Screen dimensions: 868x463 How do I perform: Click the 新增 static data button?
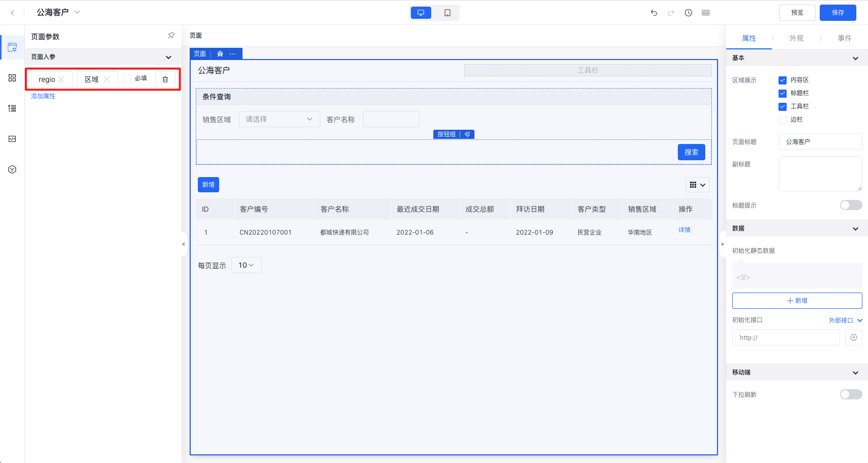[797, 301]
